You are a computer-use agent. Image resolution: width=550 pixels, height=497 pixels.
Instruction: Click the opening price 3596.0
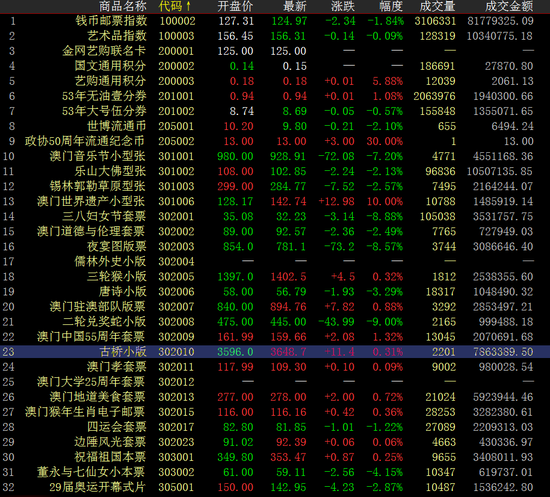[235, 352]
